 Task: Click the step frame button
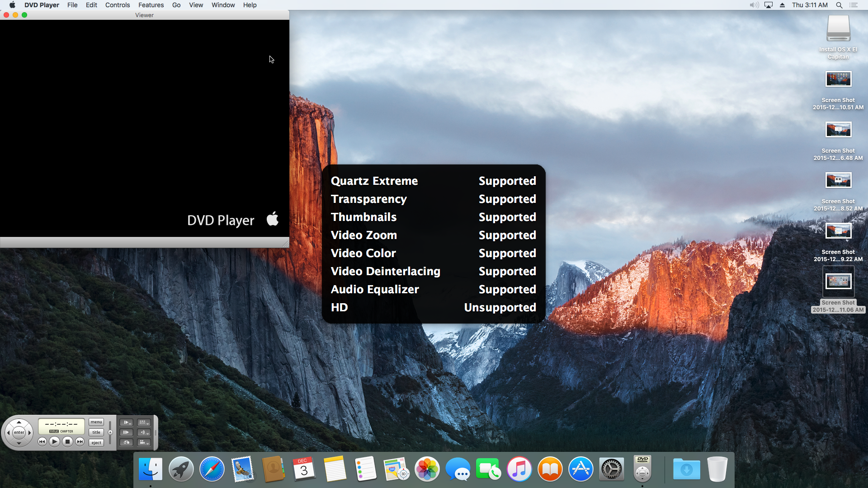coord(126,432)
